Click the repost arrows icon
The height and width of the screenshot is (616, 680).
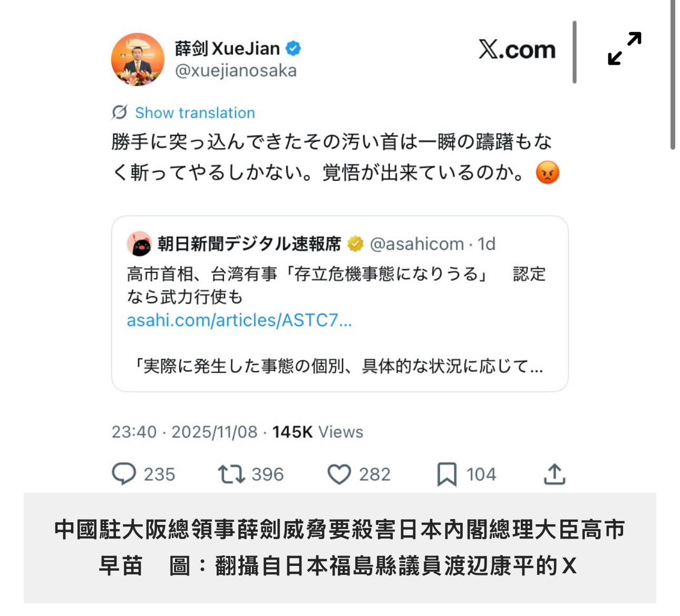(x=231, y=474)
